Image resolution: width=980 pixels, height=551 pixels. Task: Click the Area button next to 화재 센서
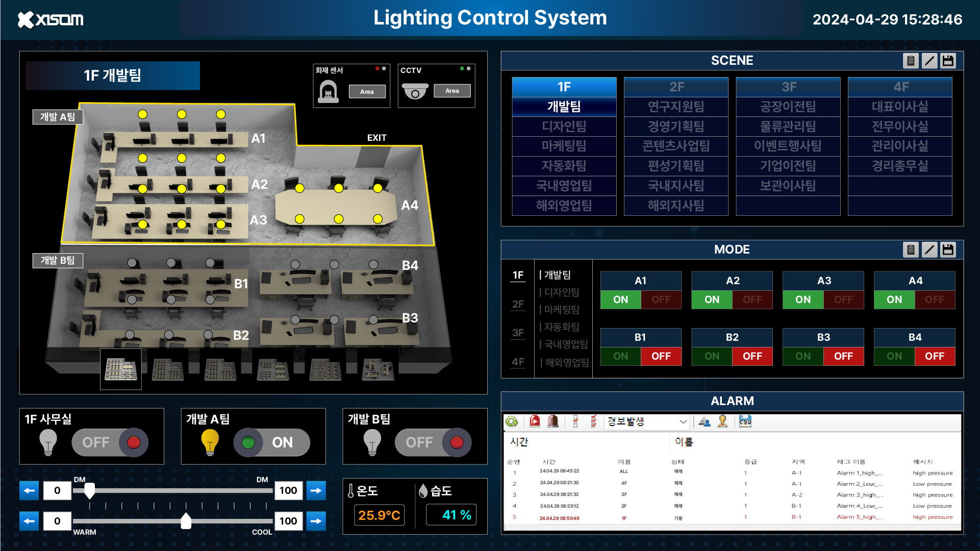coord(367,91)
